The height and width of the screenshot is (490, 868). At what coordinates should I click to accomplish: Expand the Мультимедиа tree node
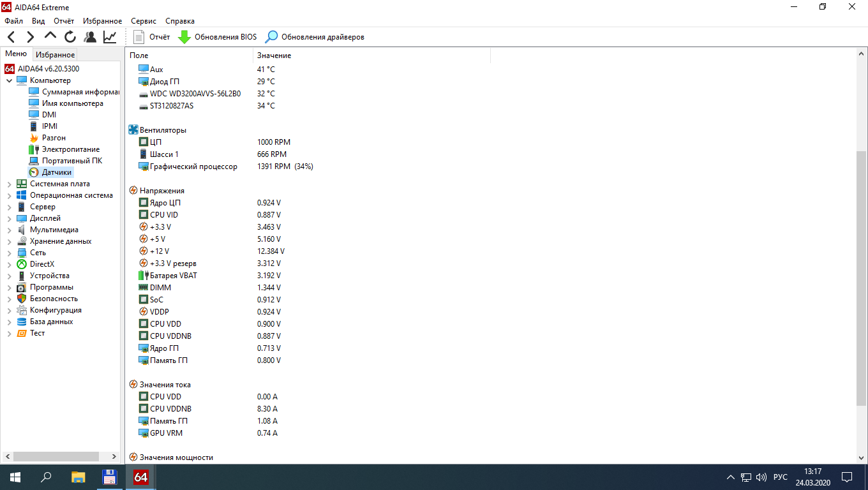(9, 230)
